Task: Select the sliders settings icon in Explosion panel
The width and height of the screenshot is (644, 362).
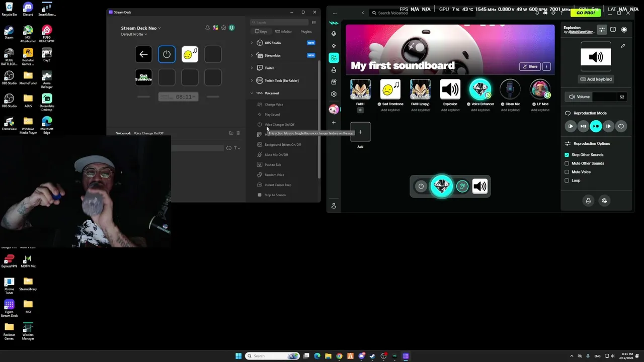Action: (602, 30)
